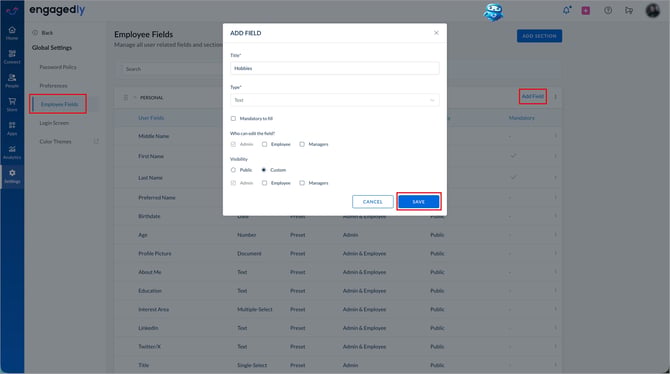Select Employee Fields in settings menu
The height and width of the screenshot is (374, 670).
[x=59, y=104]
